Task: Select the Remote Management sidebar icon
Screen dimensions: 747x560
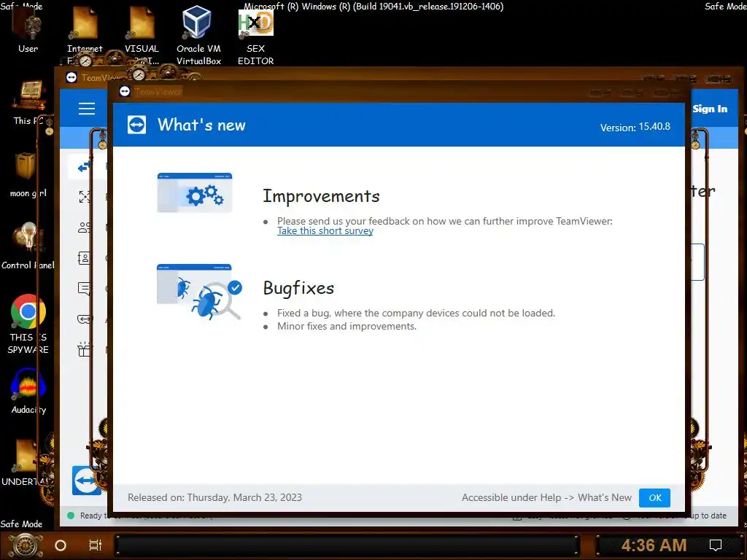Action: [x=85, y=196]
